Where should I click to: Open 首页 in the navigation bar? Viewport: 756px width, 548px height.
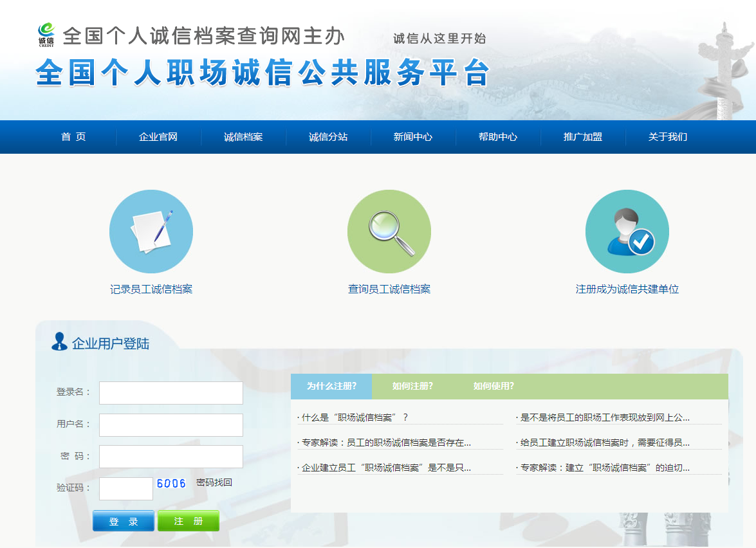[73, 137]
